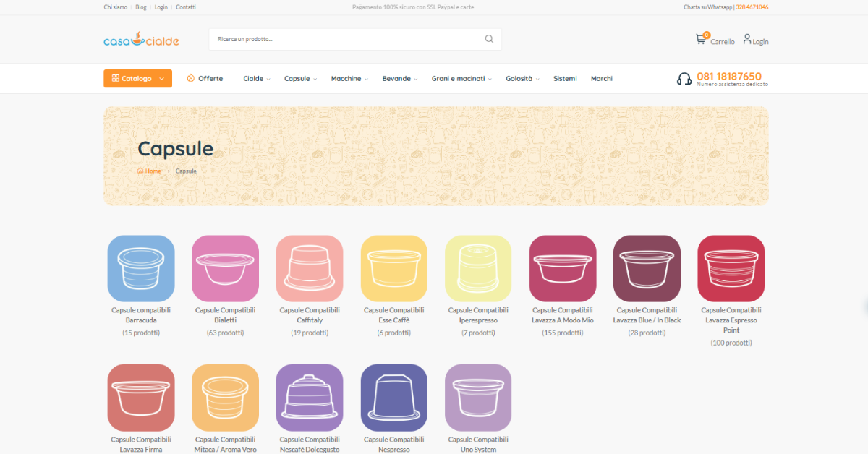The height and width of the screenshot is (454, 868).
Task: Open the Blog link
Action: click(141, 7)
